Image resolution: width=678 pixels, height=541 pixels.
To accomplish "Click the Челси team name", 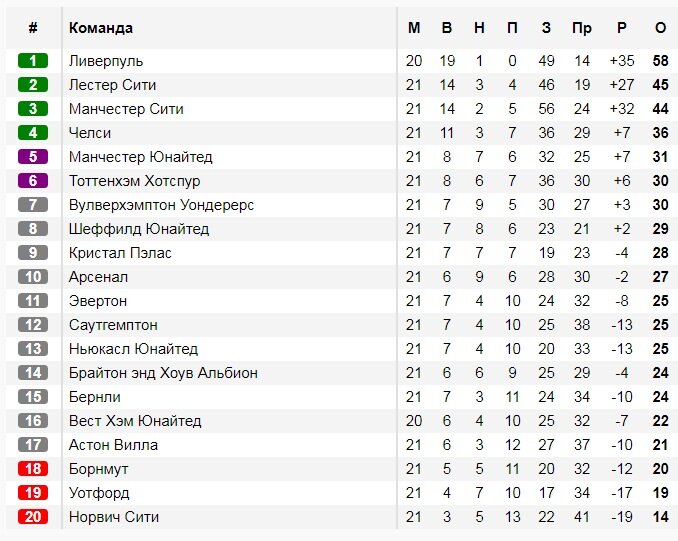I will coord(90,133).
